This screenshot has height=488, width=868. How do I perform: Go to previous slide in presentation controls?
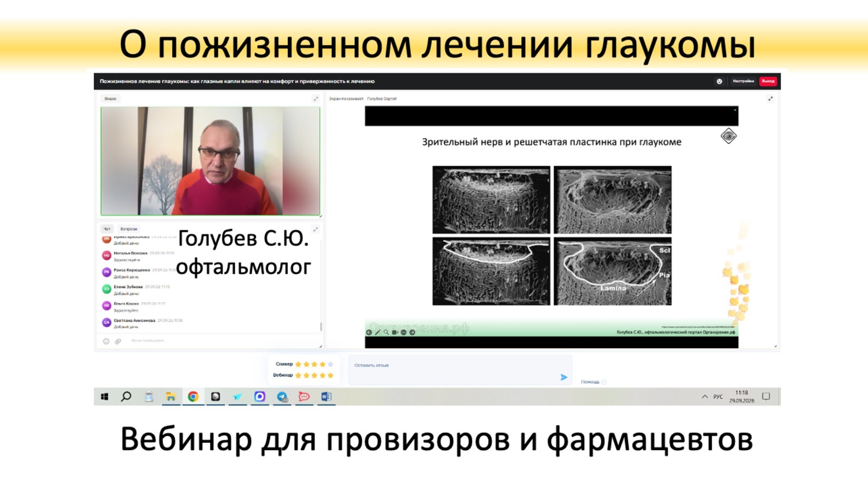click(369, 332)
